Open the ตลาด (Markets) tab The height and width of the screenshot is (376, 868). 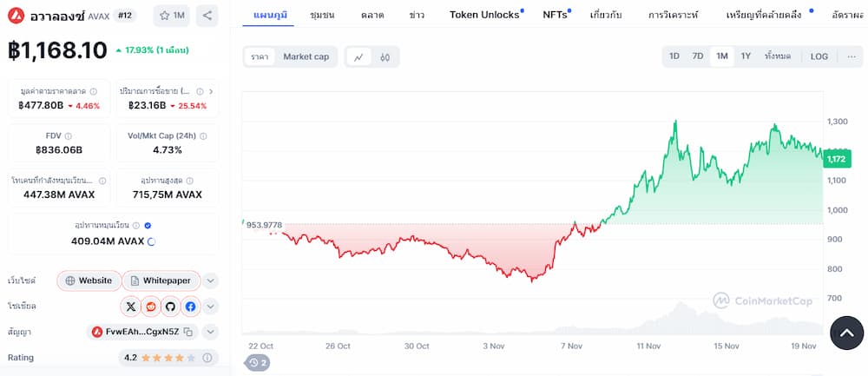[x=372, y=15]
